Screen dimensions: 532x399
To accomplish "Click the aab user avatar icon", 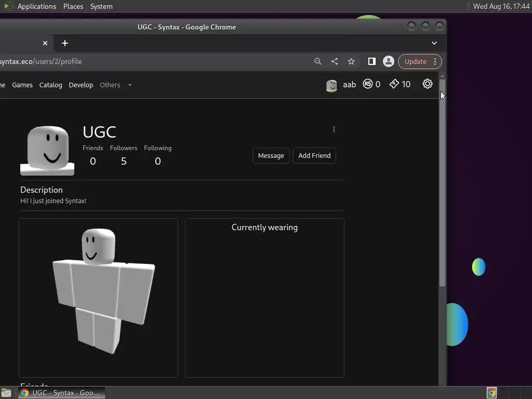I will (x=331, y=86).
